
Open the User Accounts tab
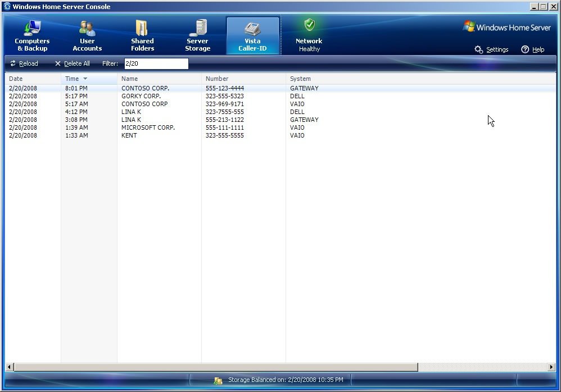tap(87, 36)
